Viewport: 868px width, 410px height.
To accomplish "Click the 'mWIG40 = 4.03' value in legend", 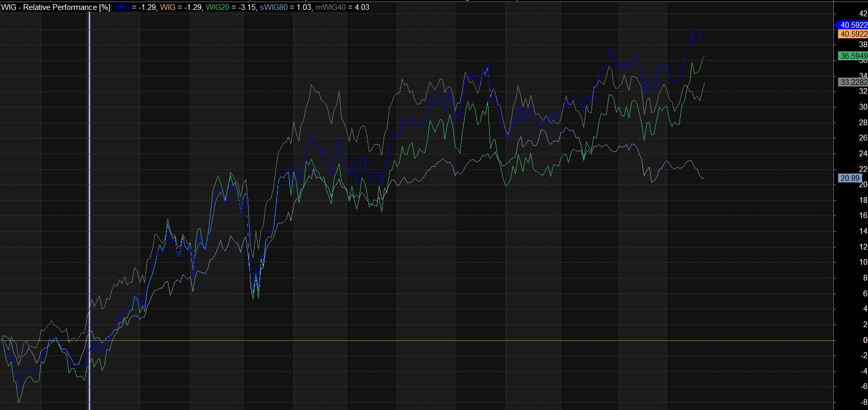I will coord(342,7).
